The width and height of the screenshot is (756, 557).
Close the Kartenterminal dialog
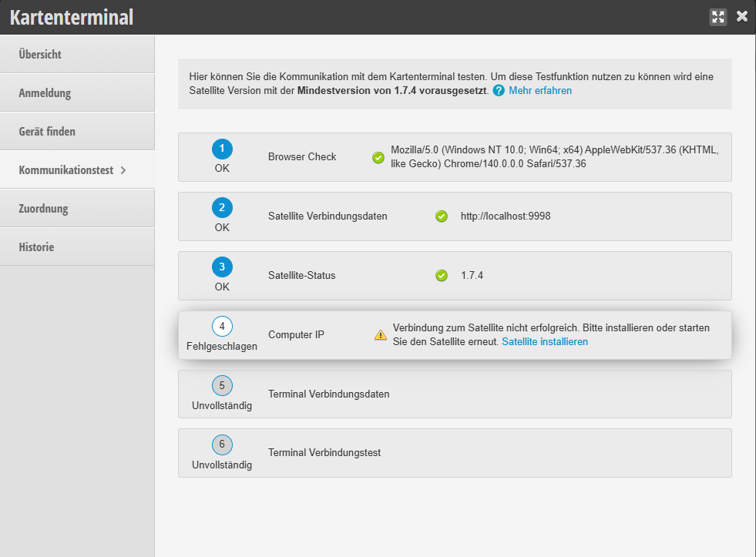click(742, 16)
